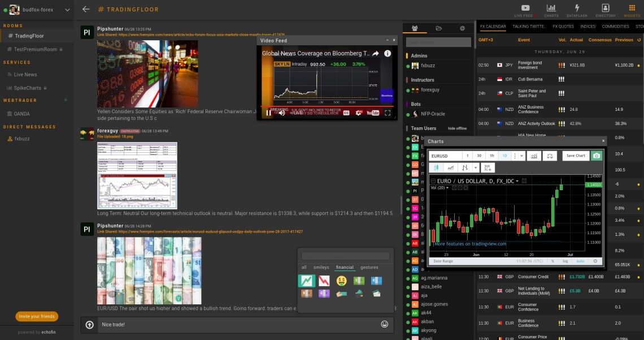Image resolution: width=644 pixels, height=340 pixels.
Task: Select the purple pound banknote emoji
Action: [x=324, y=294]
